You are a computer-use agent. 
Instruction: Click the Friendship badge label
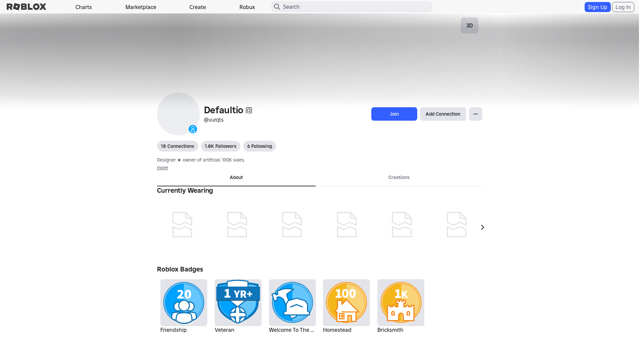[173, 330]
